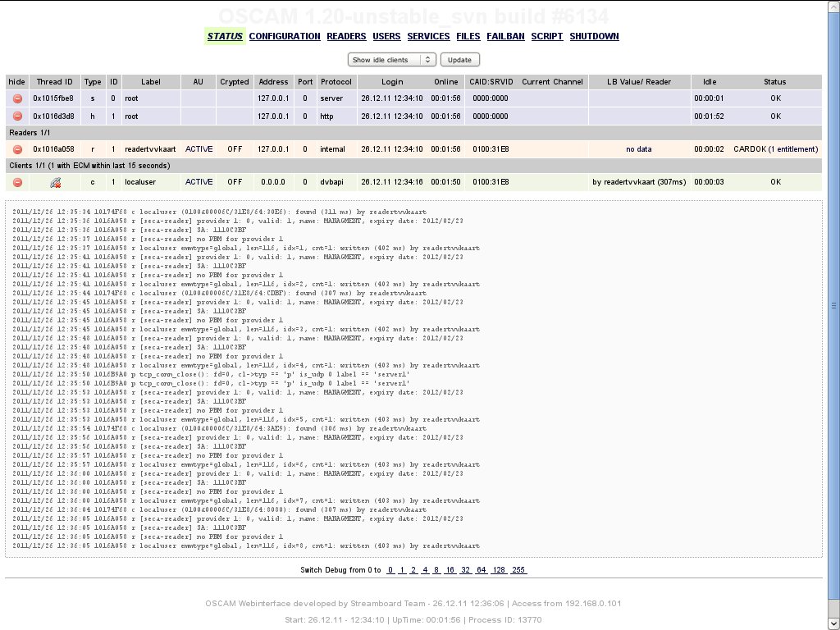Click the Process ID: 13770 text
This screenshot has width=840, height=630.
point(505,620)
